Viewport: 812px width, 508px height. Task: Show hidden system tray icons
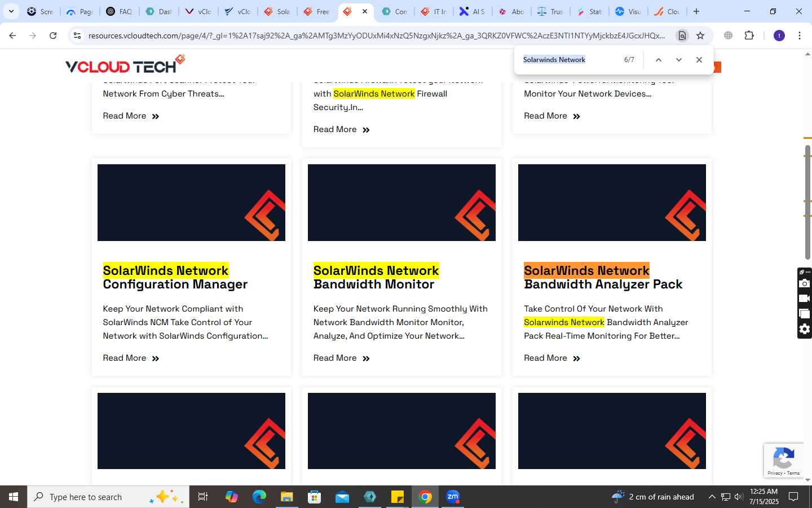pyautogui.click(x=712, y=497)
